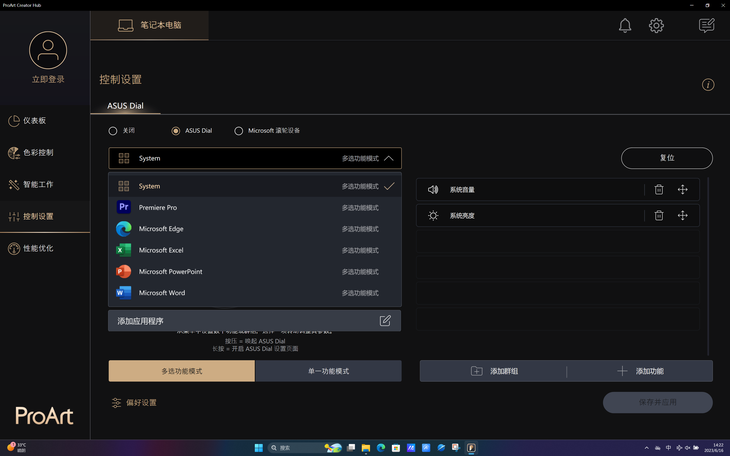Open Microsoft Store from the taskbar
The height and width of the screenshot is (456, 730).
tap(396, 448)
